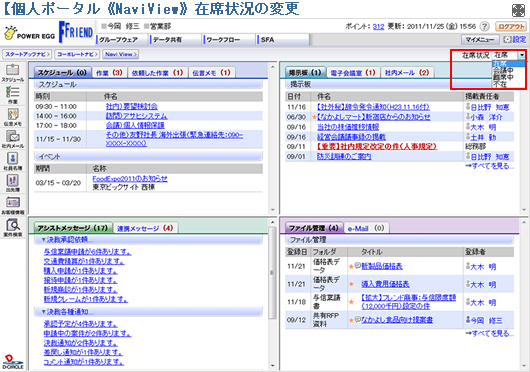Switch to the 伝言メモ (1) tab
The width and height of the screenshot is (530, 372).
[x=211, y=73]
